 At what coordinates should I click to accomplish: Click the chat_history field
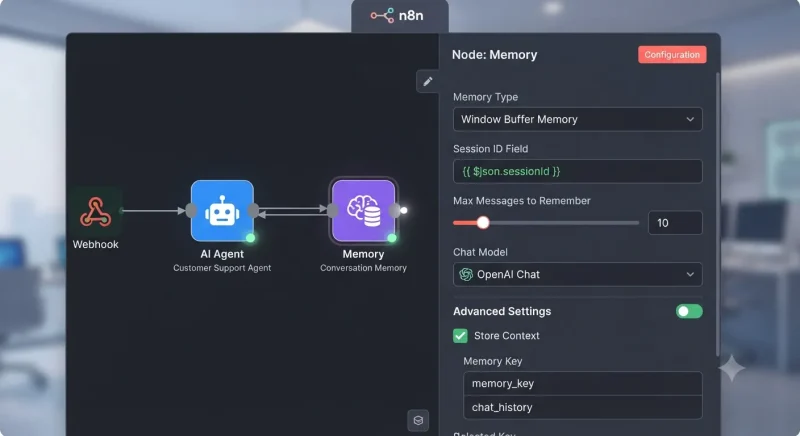(x=583, y=407)
